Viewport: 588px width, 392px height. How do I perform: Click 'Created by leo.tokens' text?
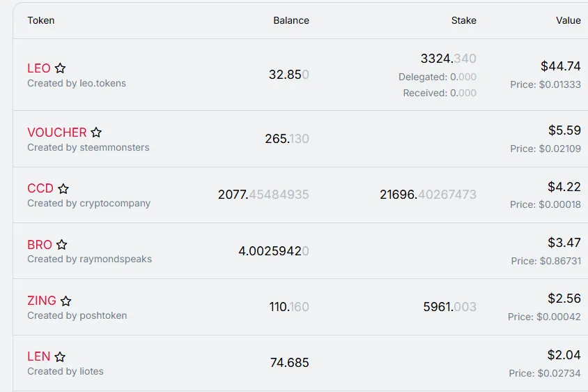point(77,84)
